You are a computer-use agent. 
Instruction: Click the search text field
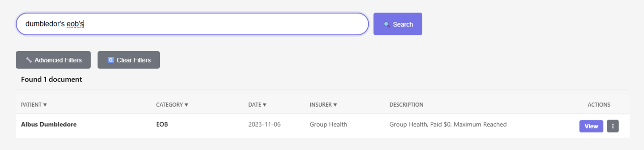[x=192, y=24]
